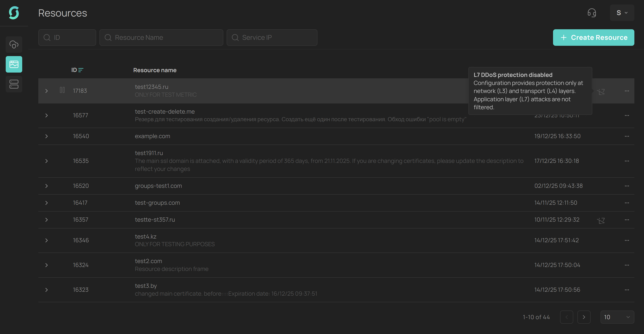
Task: Expand row for test2.com resource
Action: (47, 265)
